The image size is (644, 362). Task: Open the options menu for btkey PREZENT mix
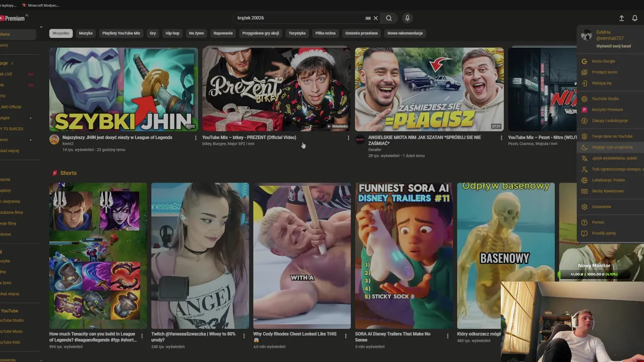click(x=348, y=138)
